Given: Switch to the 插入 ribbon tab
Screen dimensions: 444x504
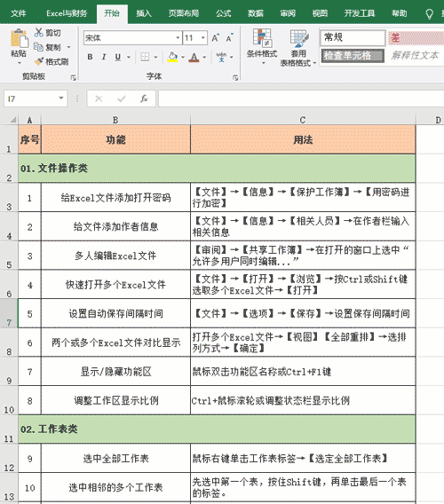Looking at the screenshot, I should point(144,13).
